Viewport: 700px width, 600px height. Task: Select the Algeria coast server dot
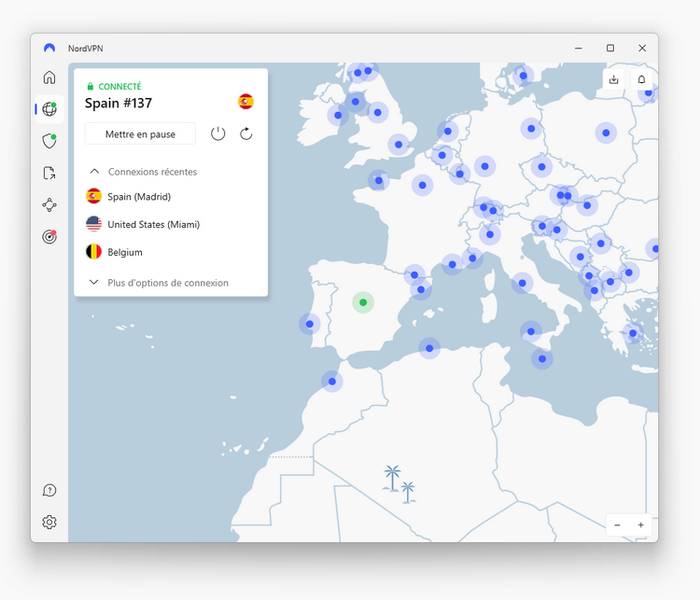[x=429, y=348]
